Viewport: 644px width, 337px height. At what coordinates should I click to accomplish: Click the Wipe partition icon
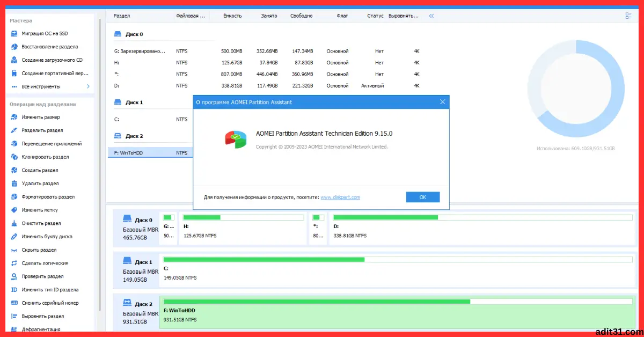[x=15, y=223]
